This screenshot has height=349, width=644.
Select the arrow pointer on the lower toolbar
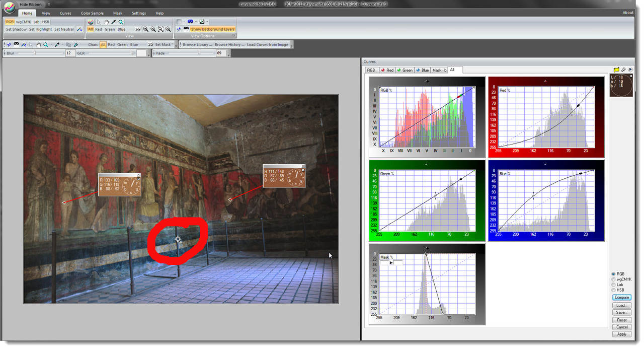pos(31,44)
